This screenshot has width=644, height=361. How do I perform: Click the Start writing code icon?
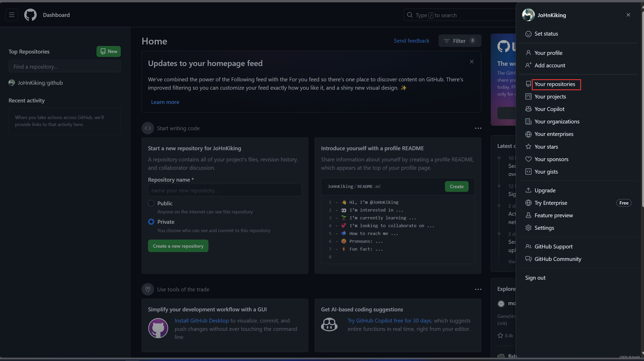pos(148,128)
